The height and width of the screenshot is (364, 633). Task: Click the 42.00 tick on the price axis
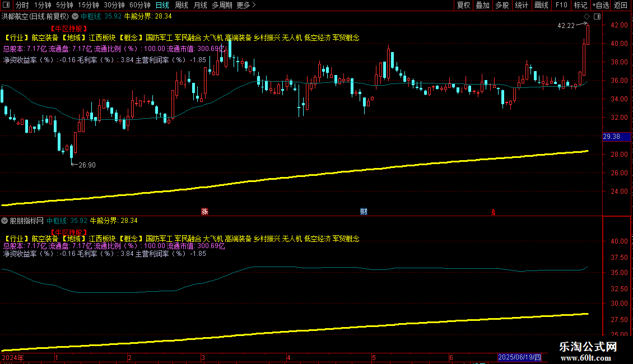[x=619, y=25]
